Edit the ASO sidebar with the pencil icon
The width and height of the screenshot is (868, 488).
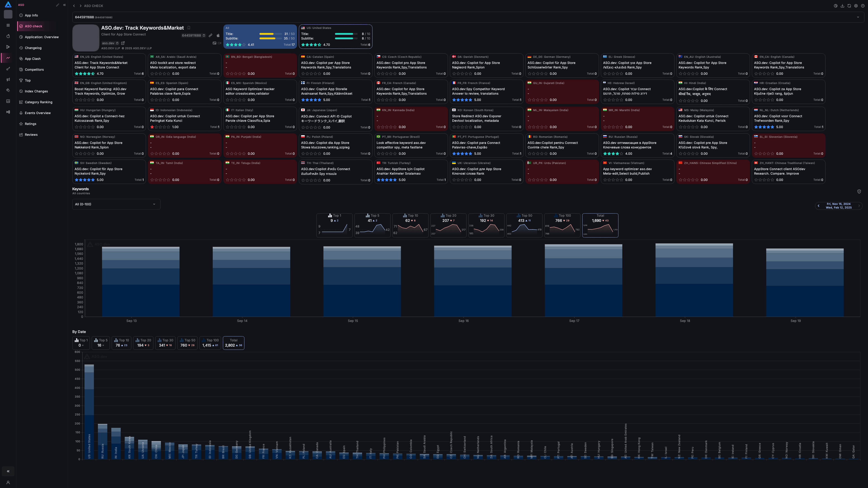[58, 5]
